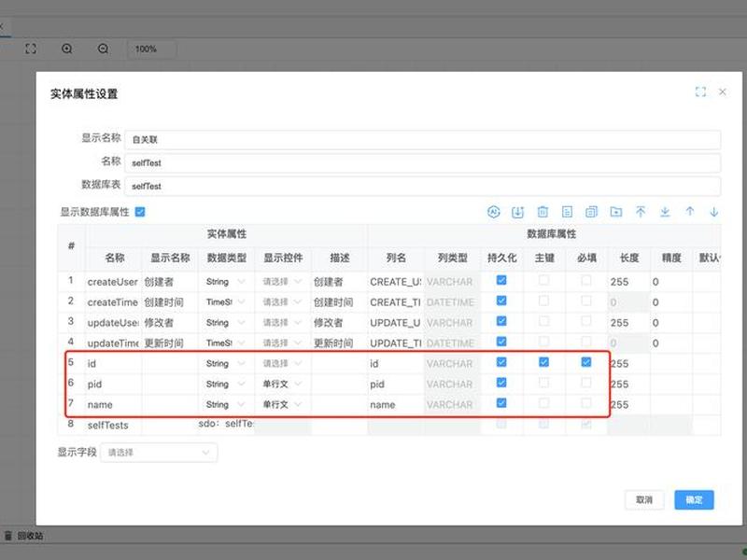Open data type dropdown for the id row
The image size is (747, 560).
[x=226, y=364]
